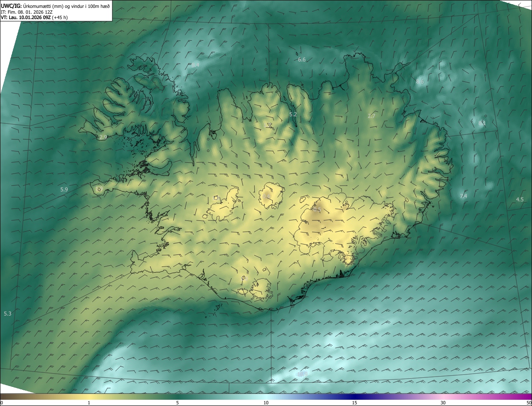
Task: Click the 6.6 precipitation value off the north coast
Action: 302,60
